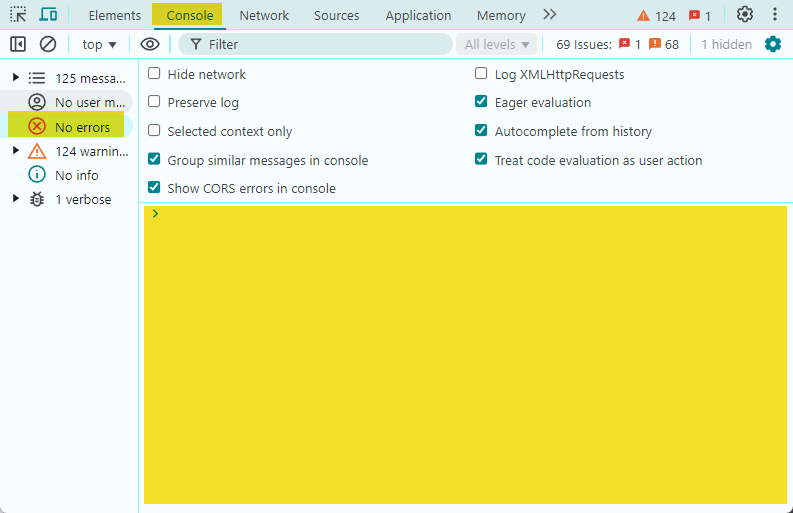The height and width of the screenshot is (513, 793).
Task: Switch to the Network tab
Action: [264, 15]
